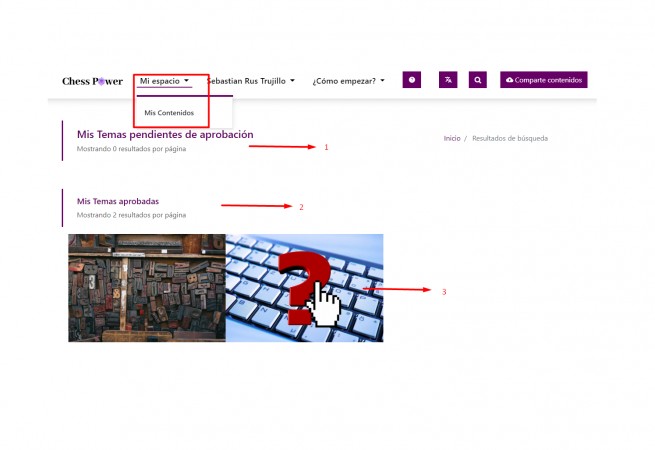Open the keyboard question mark thumbnail
Screen dimensions: 655x450
[304, 288]
